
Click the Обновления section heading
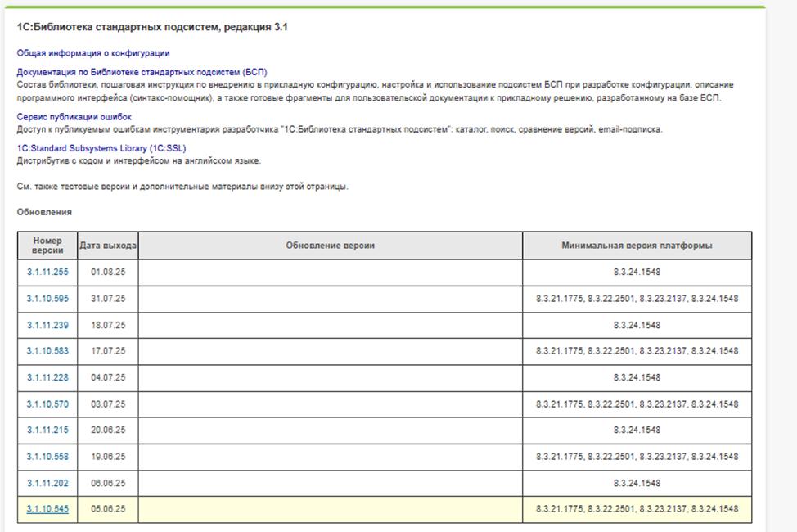(x=44, y=212)
